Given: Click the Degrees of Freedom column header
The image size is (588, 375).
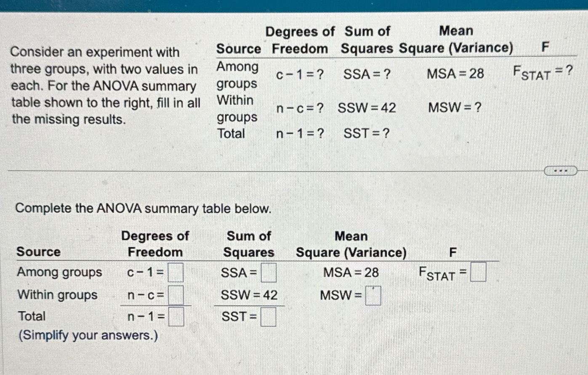Looking at the screenshot, I should tap(156, 244).
